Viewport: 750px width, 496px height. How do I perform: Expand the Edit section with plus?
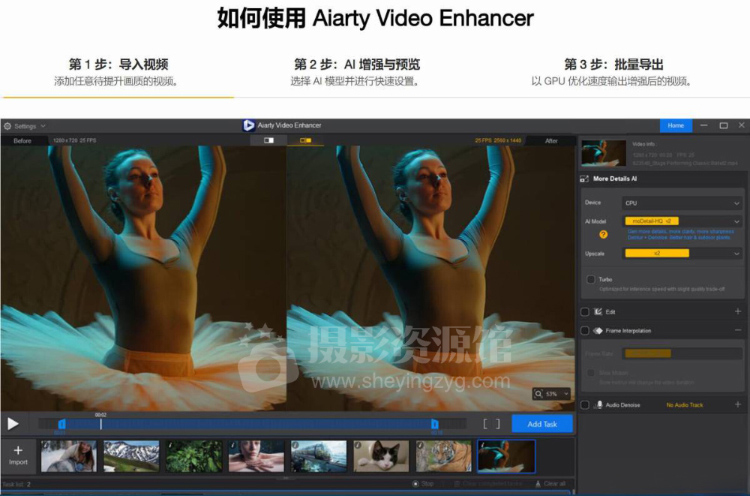click(738, 312)
